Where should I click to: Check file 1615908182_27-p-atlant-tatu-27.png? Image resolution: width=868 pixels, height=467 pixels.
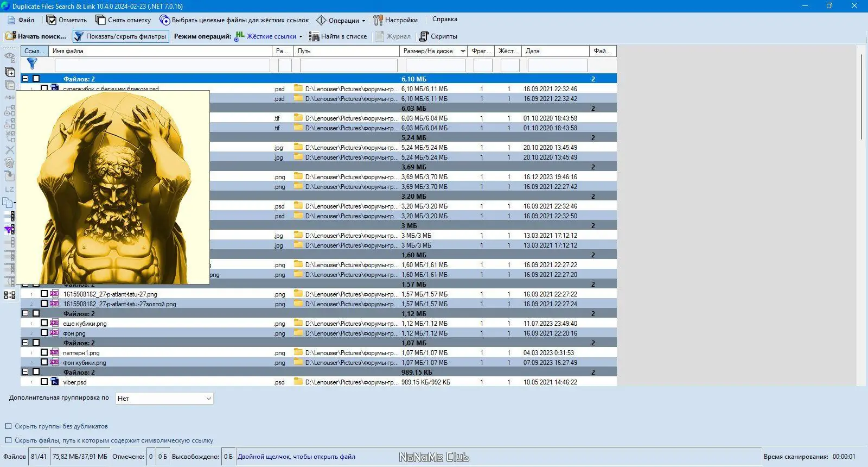click(x=44, y=294)
